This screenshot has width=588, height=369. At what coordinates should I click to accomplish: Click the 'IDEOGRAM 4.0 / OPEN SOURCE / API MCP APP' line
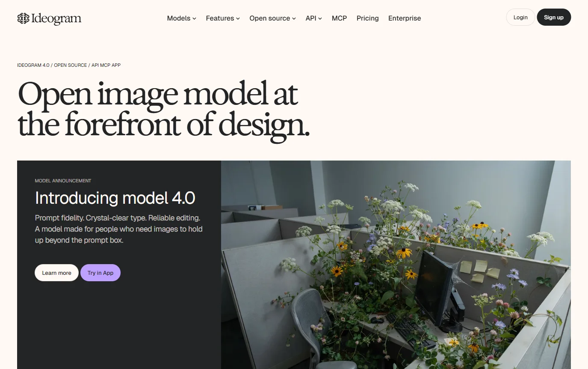click(x=69, y=65)
